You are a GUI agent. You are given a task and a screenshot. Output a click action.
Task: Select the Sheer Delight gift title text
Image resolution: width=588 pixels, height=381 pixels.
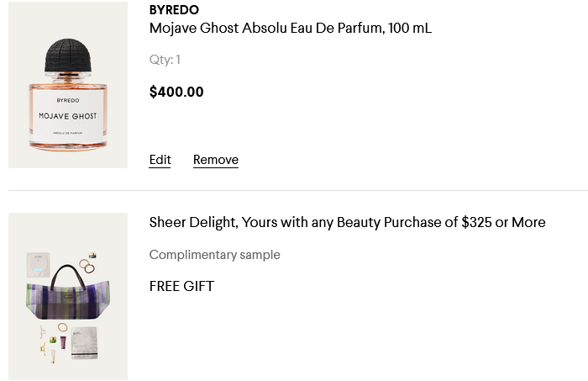tap(347, 222)
